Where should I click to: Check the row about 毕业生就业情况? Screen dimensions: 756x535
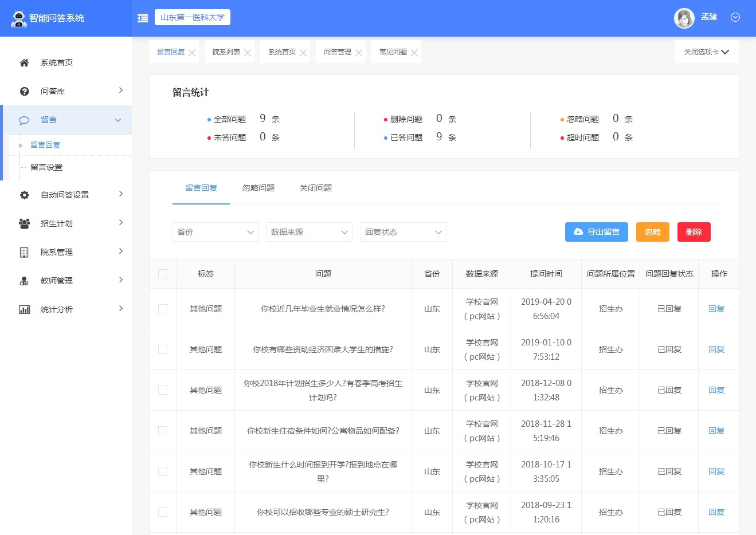tap(163, 309)
